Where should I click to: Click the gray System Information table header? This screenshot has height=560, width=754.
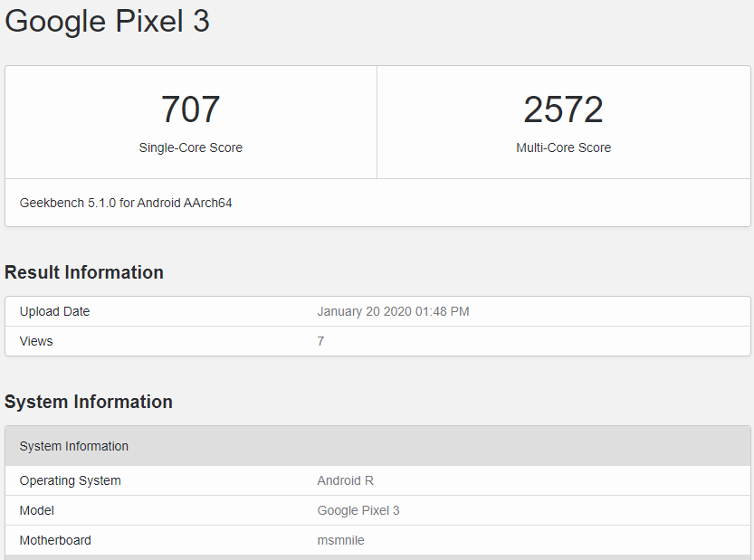pos(74,446)
